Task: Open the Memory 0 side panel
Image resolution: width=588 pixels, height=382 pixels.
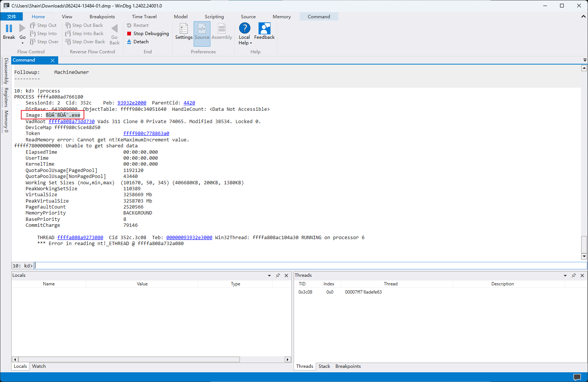Action: [6, 121]
